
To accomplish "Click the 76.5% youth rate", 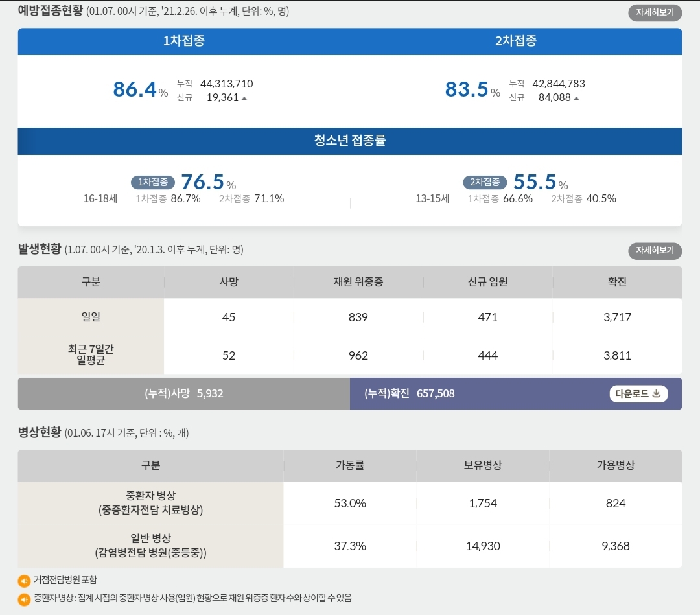I will [208, 182].
